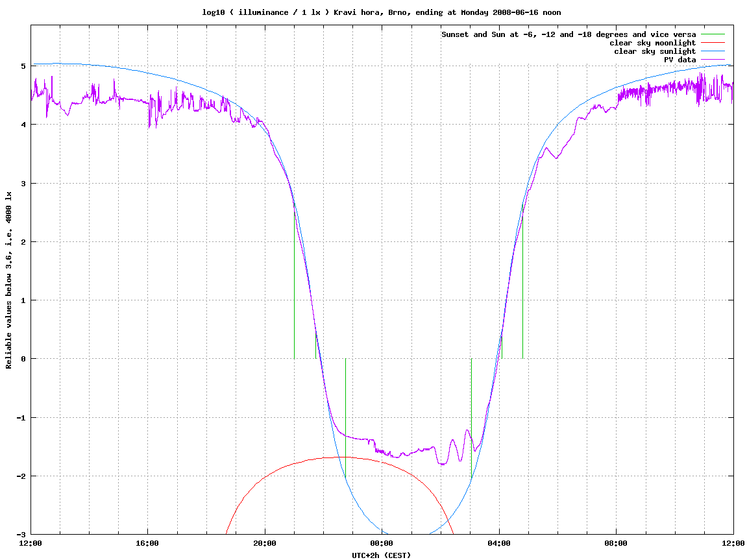Click the x-axis label 'UTC+2h (CEST)'

(381, 555)
